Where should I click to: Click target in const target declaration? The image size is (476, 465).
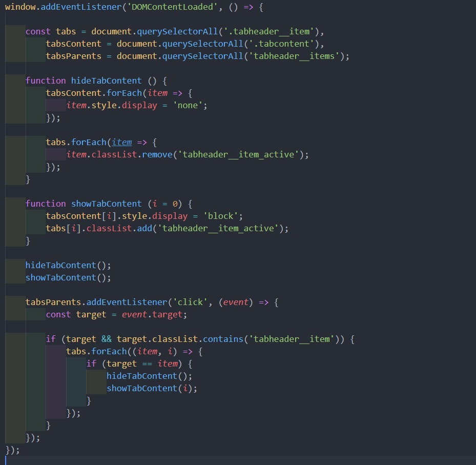[x=91, y=315]
